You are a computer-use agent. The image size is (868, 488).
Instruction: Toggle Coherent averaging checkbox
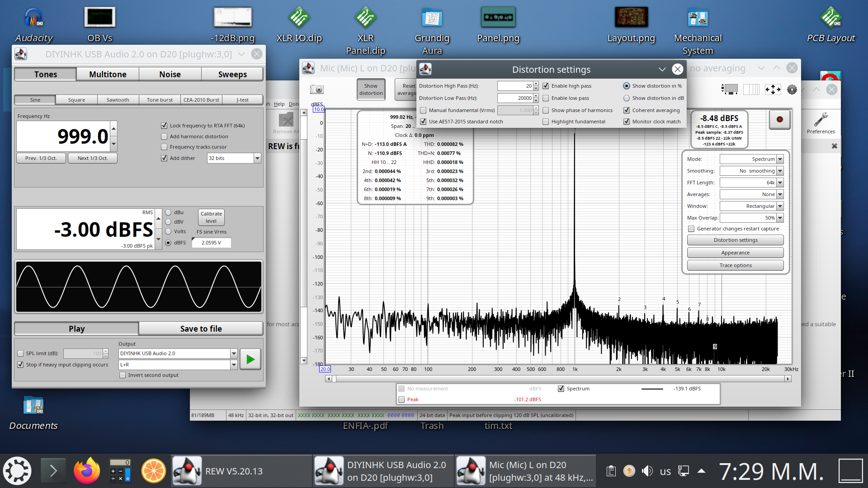[627, 110]
